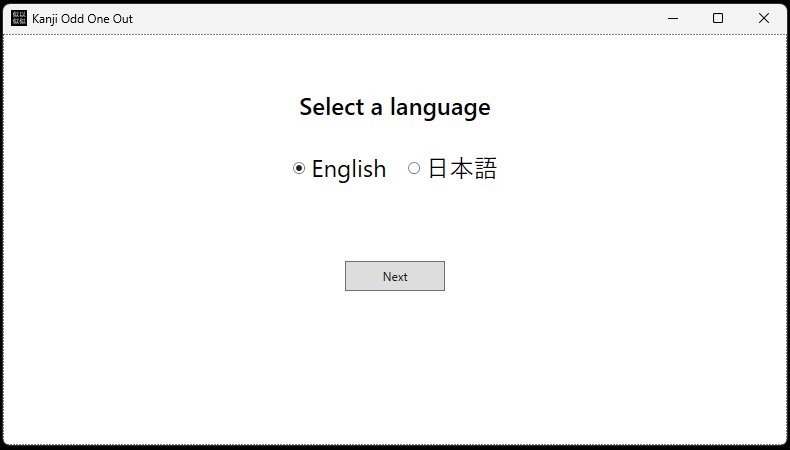The width and height of the screenshot is (790, 450).
Task: Minimize the Kanji Odd One Out window
Action: click(672, 18)
